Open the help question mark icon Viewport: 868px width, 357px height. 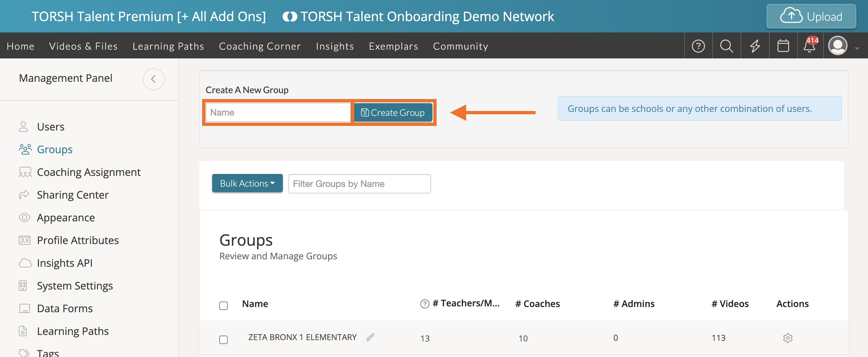pyautogui.click(x=698, y=46)
